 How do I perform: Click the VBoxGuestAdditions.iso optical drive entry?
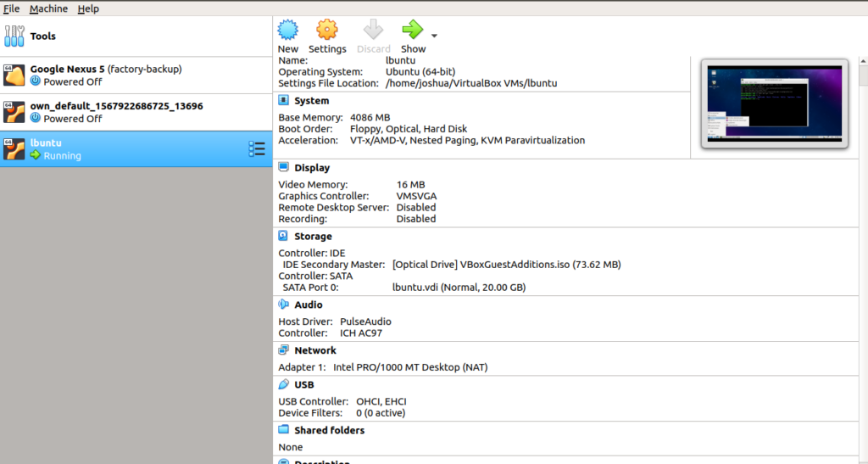coord(507,264)
